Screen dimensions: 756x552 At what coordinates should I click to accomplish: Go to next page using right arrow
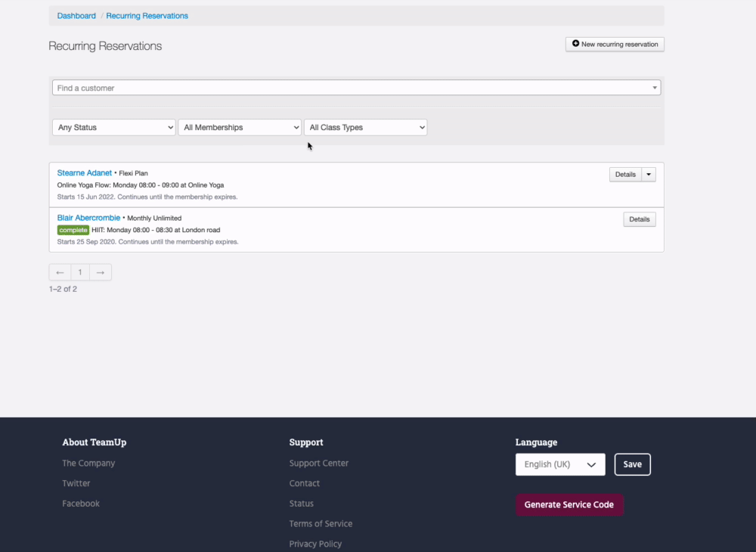(101, 272)
